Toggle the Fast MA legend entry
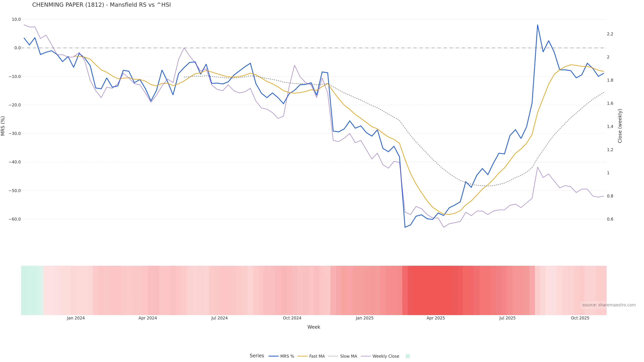This screenshot has width=644, height=362. [x=317, y=356]
